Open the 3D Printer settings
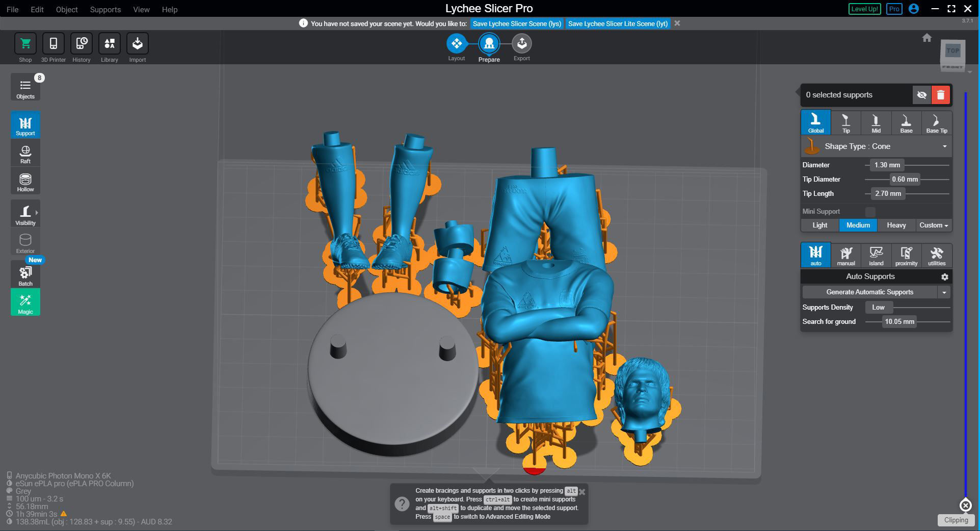This screenshot has height=531, width=980. tap(54, 44)
